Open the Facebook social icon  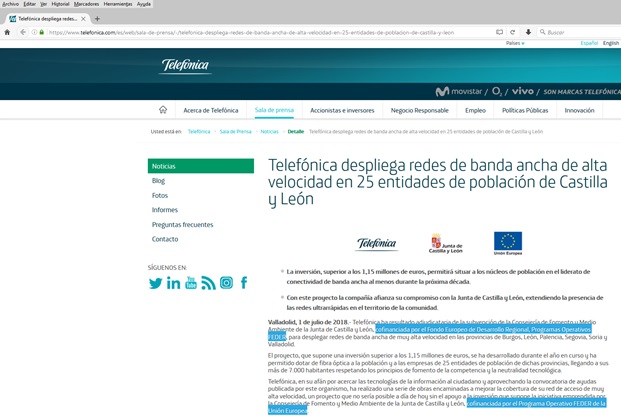pos(244,283)
